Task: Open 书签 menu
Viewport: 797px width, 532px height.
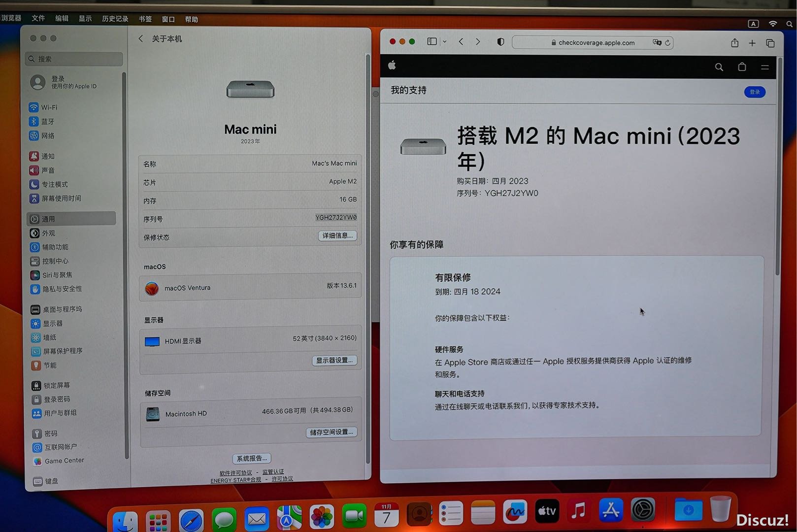Action: pos(145,19)
